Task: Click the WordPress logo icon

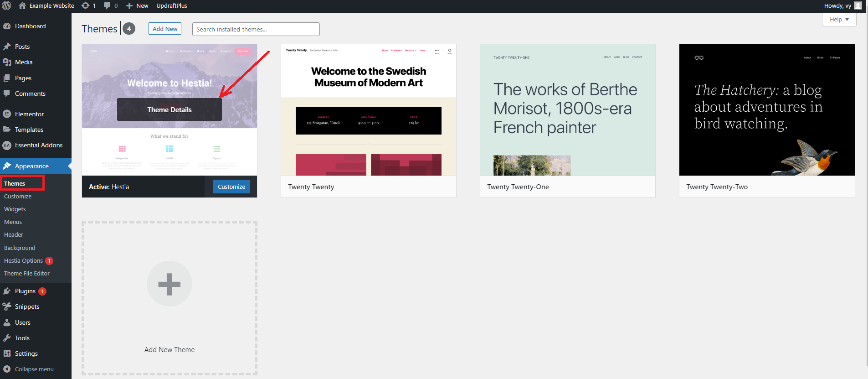Action: 6,5
